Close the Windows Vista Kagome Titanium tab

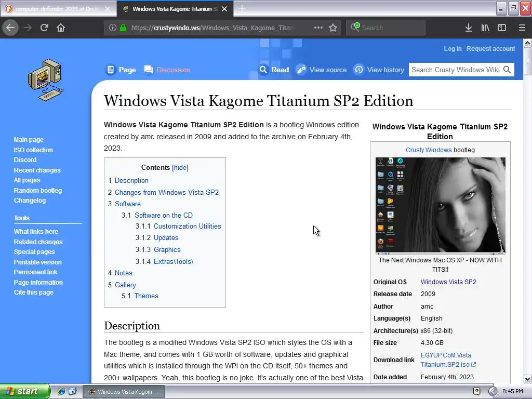[x=224, y=9]
